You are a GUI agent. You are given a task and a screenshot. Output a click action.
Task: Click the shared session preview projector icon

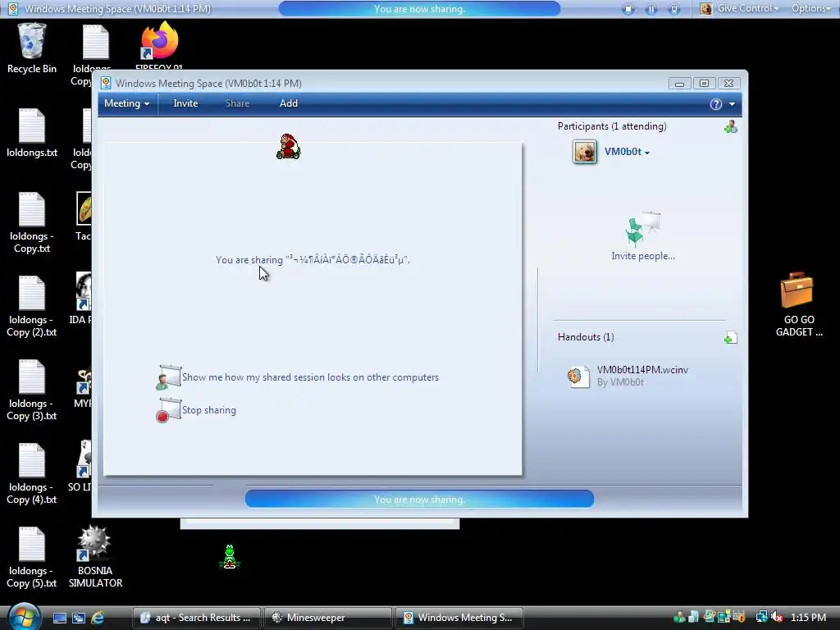pyautogui.click(x=169, y=377)
